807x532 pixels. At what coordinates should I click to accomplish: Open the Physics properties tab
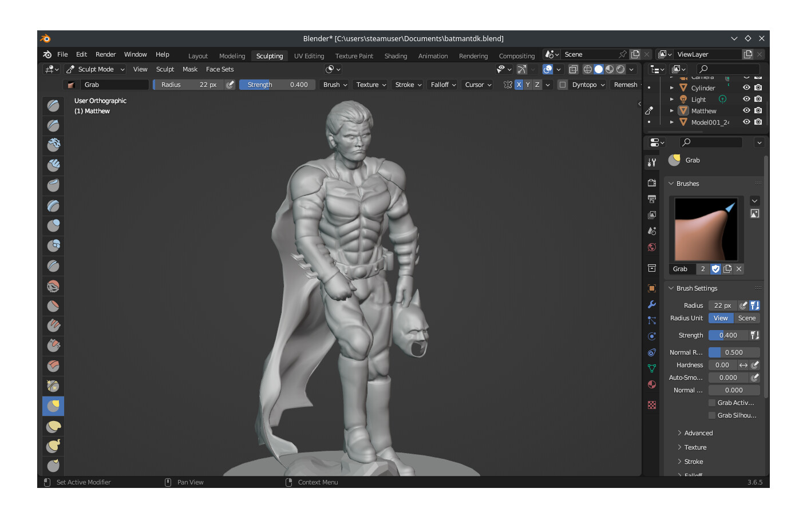(651, 336)
